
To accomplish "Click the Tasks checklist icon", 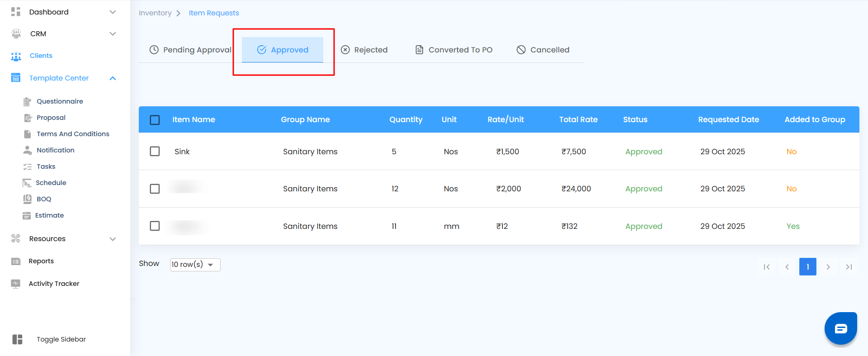I will 28,166.
